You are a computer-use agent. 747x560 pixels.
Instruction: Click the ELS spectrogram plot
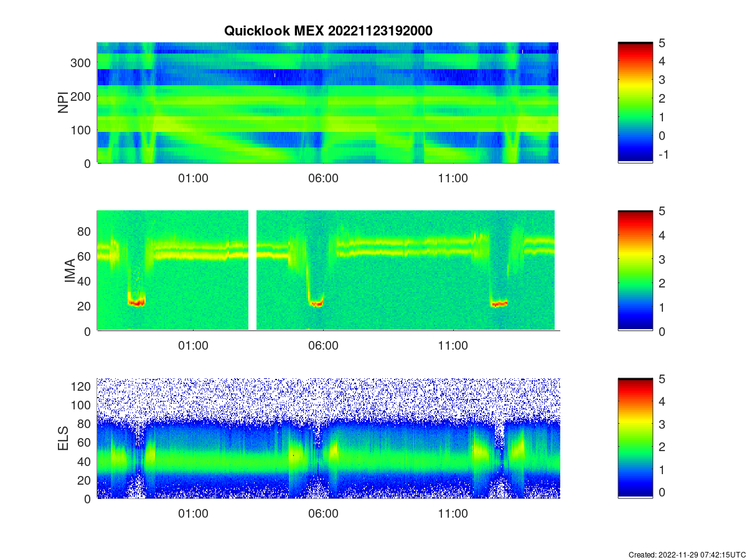coord(328,438)
